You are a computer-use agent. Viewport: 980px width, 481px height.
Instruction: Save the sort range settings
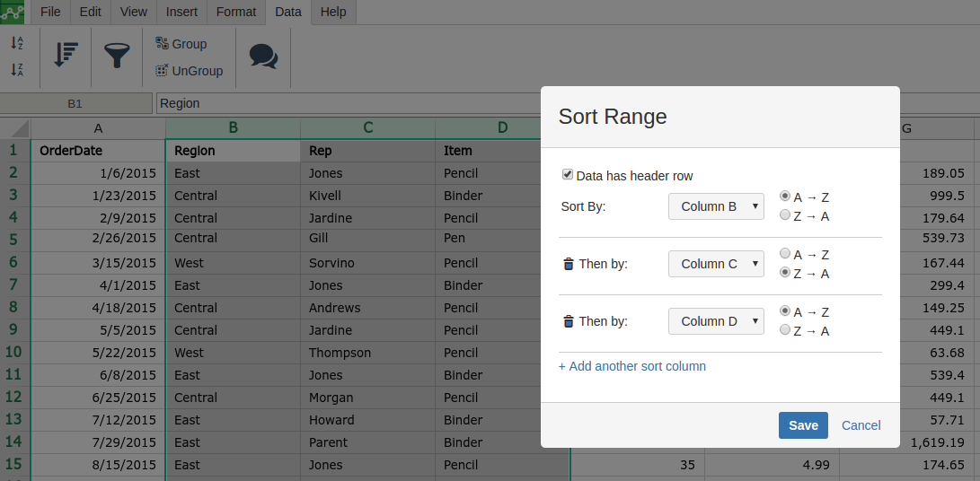[803, 425]
